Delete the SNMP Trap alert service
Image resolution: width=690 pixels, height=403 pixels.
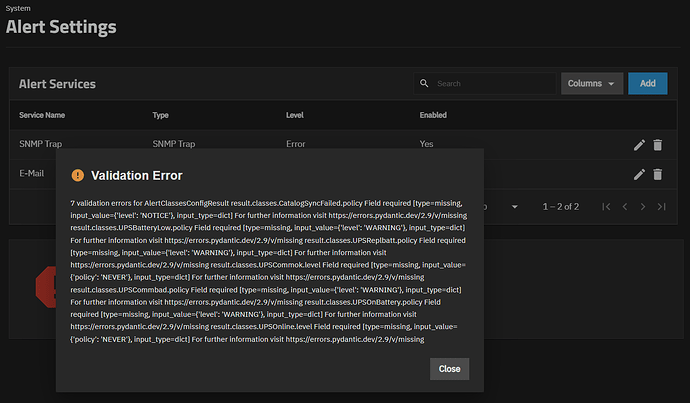tap(658, 145)
